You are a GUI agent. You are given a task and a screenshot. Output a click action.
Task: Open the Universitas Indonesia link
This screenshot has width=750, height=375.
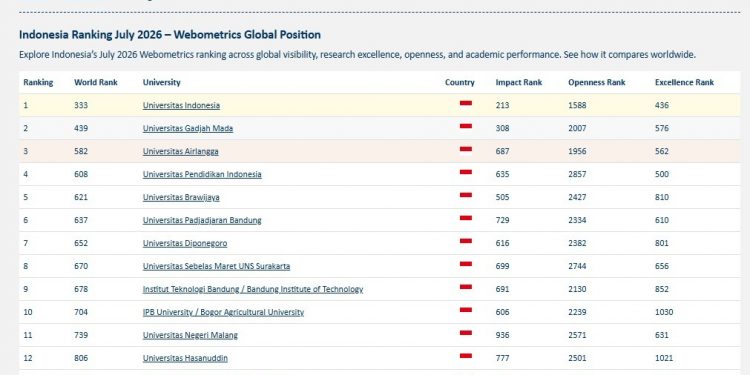[x=181, y=105]
